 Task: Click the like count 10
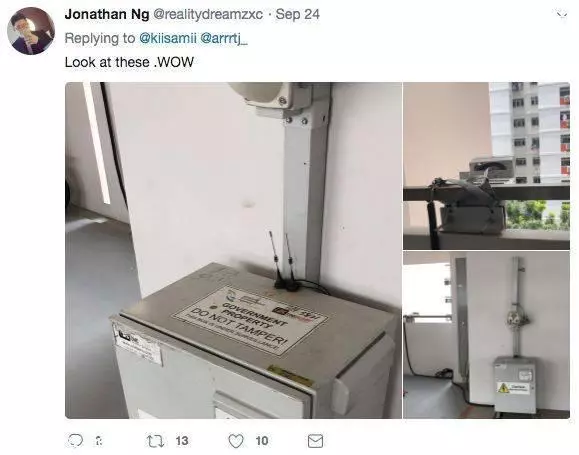[x=262, y=441]
